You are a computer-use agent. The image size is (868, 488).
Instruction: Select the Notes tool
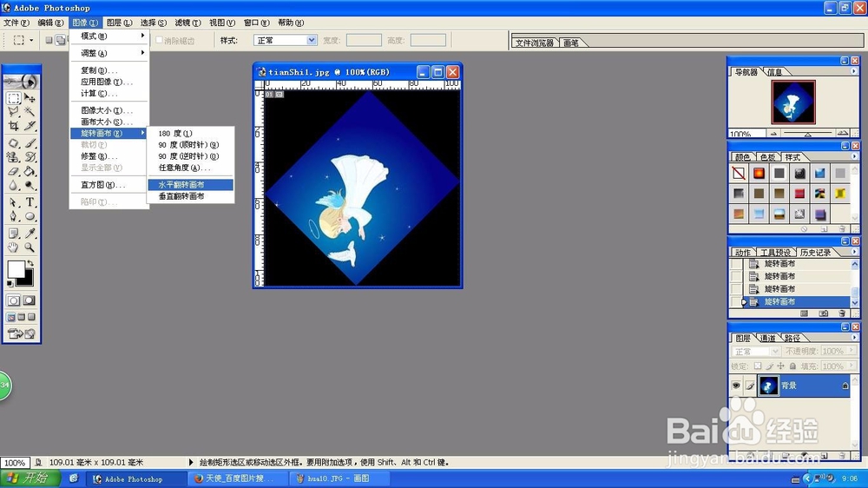coord(14,234)
